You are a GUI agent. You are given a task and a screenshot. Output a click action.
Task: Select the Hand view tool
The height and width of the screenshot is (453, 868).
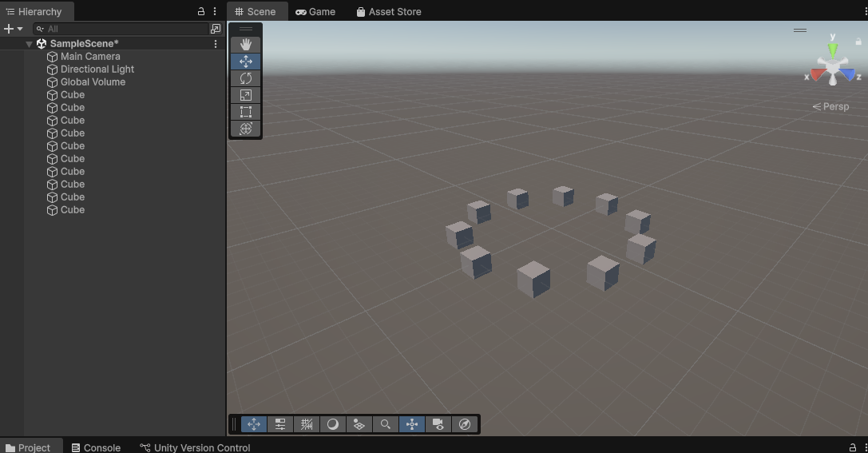point(246,44)
